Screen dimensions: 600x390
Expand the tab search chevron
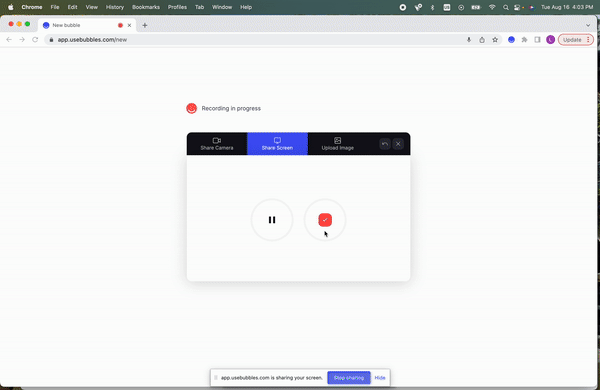[x=588, y=25]
